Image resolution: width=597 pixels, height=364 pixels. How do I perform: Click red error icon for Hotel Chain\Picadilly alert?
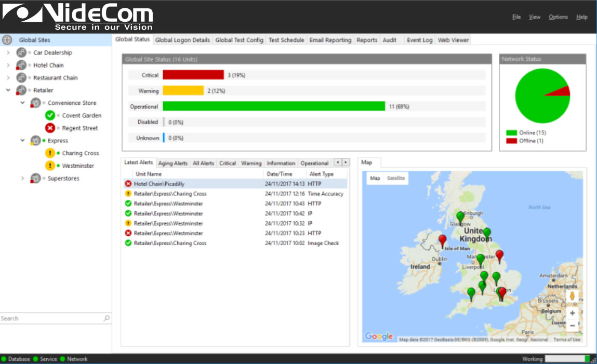(128, 184)
